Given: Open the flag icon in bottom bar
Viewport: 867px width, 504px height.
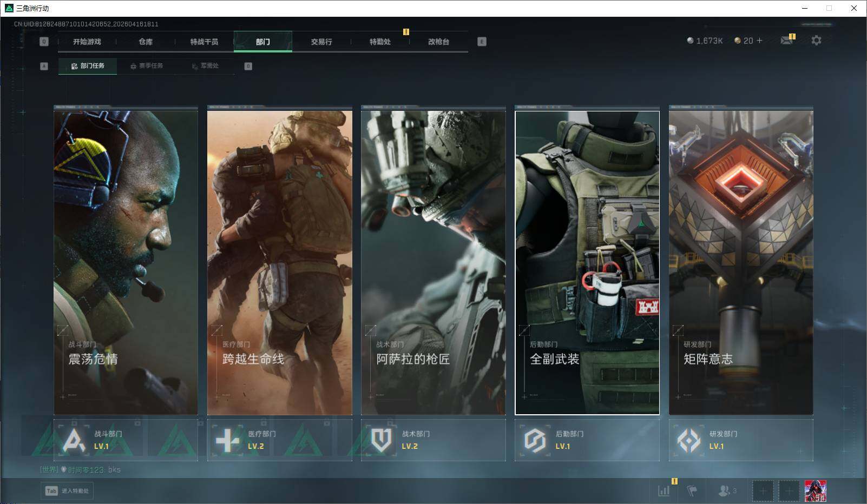Looking at the screenshot, I should (692, 490).
